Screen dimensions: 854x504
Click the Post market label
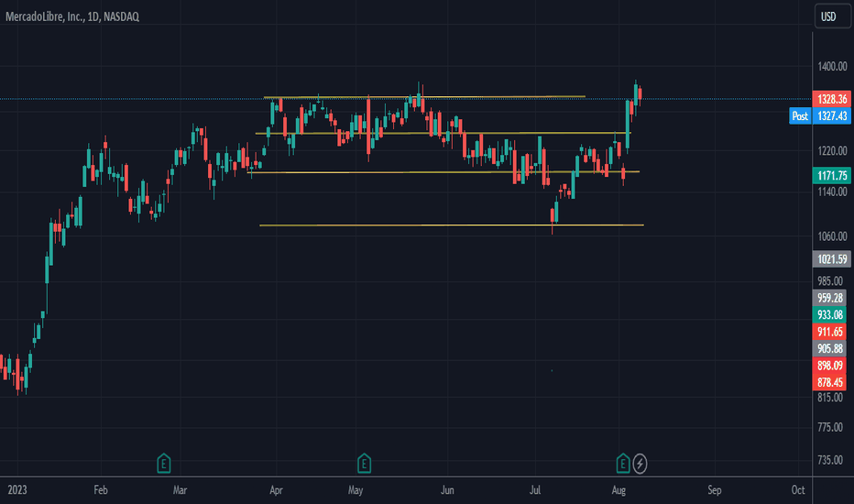coord(800,116)
